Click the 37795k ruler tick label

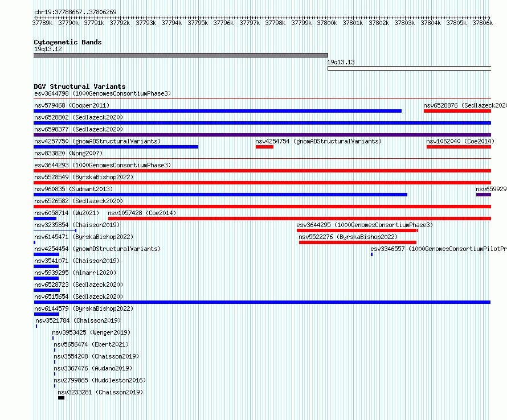[x=198, y=23]
